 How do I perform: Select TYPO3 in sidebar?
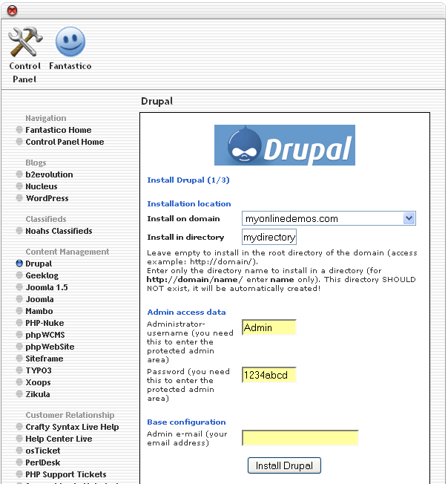point(39,370)
